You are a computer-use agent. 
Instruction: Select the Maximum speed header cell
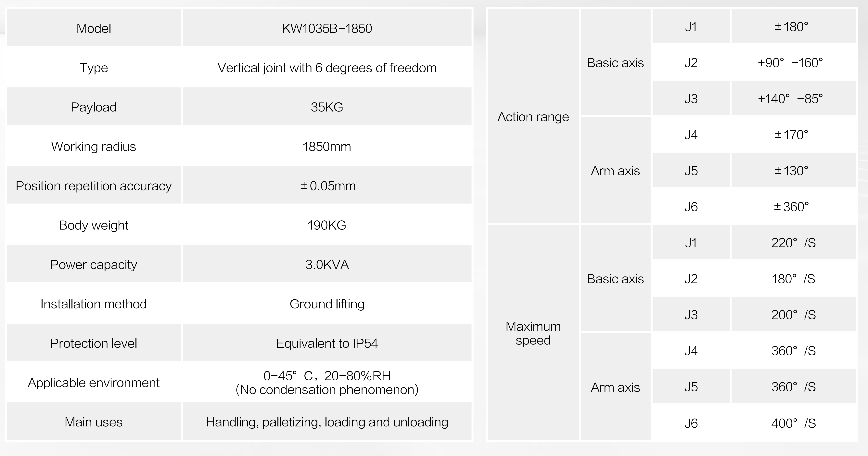tap(533, 332)
